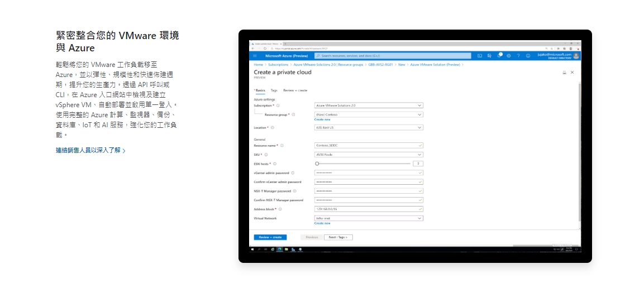Expand the Virtual Network dropdown
Viewport: 644px width, 288px height.
coord(369,218)
